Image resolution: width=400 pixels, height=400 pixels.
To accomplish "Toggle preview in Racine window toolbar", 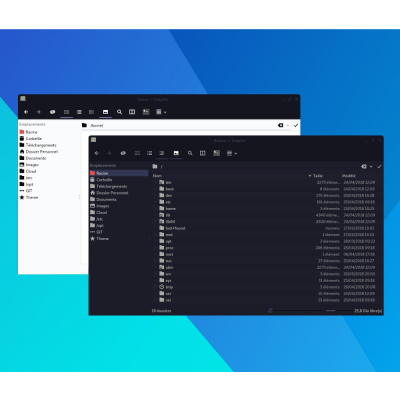I will (x=176, y=153).
